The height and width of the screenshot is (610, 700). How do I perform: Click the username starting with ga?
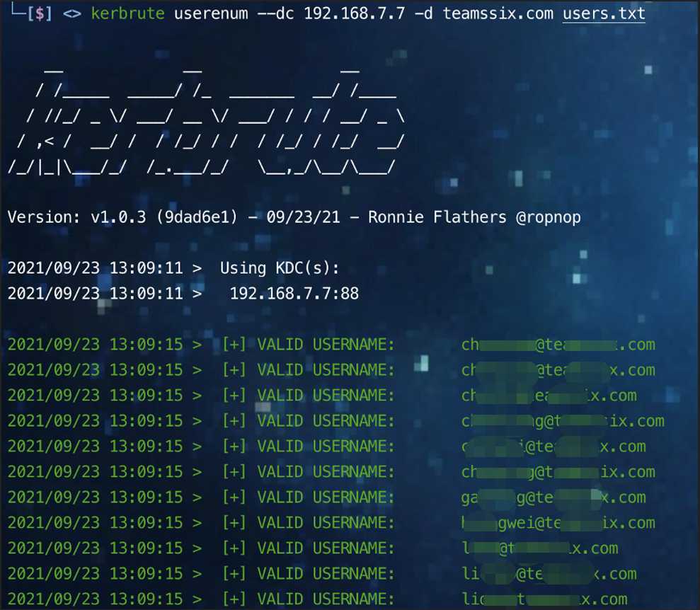point(553,497)
